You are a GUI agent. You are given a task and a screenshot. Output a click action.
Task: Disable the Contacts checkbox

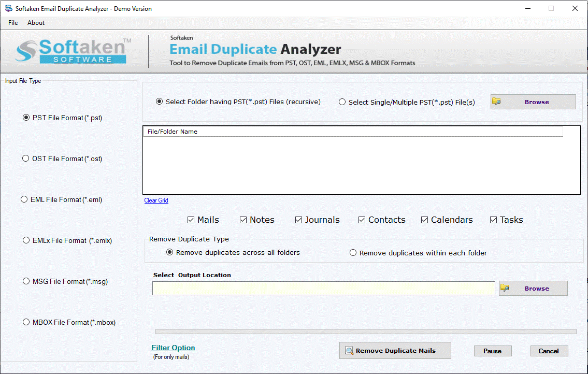click(x=362, y=220)
